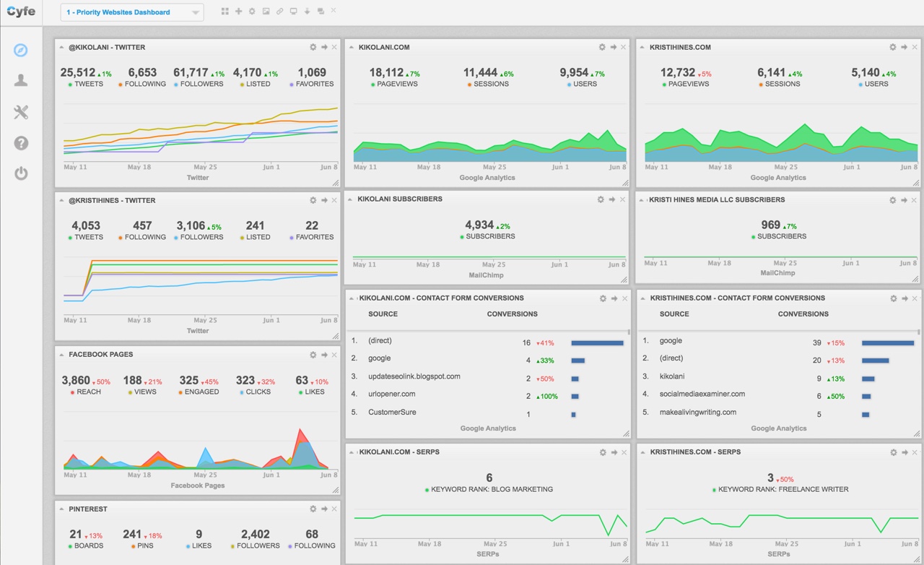Click the grid widgets icon in top toolbar
Screen dimensions: 924x565
click(x=225, y=12)
